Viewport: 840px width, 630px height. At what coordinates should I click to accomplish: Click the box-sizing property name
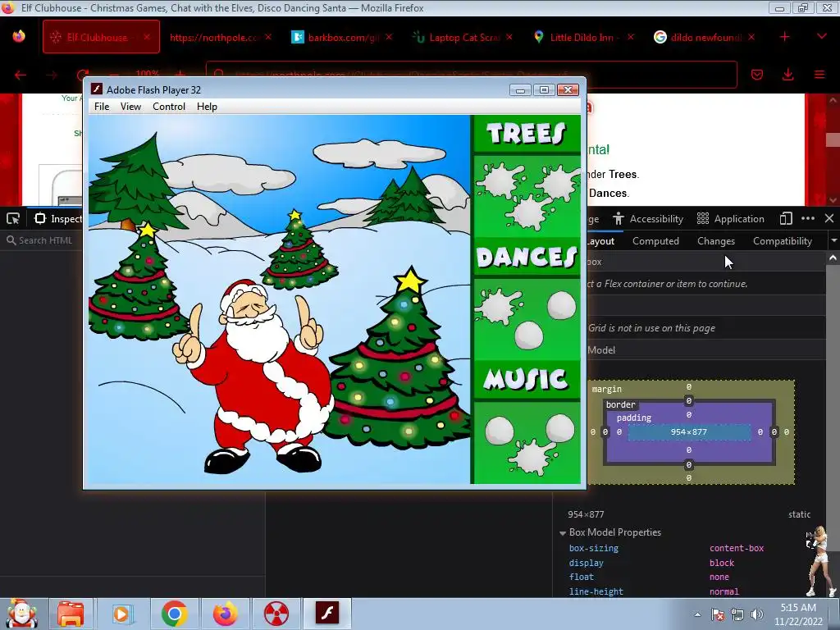click(594, 548)
